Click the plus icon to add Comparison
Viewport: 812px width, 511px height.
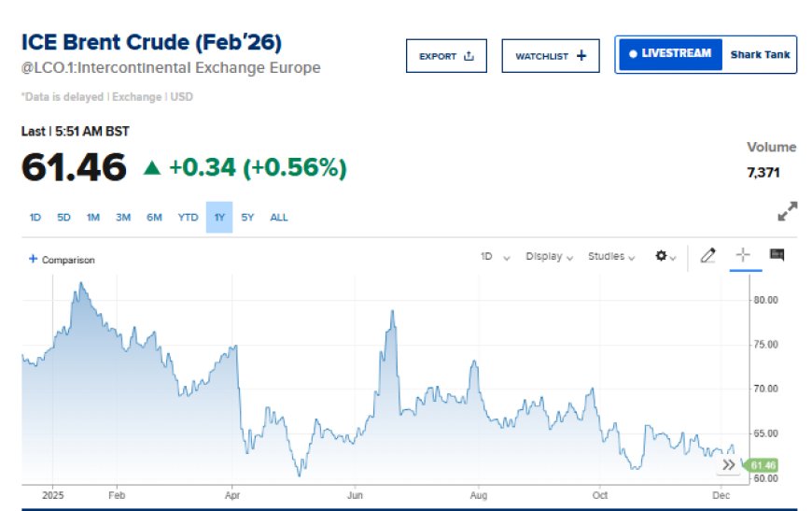point(34,259)
